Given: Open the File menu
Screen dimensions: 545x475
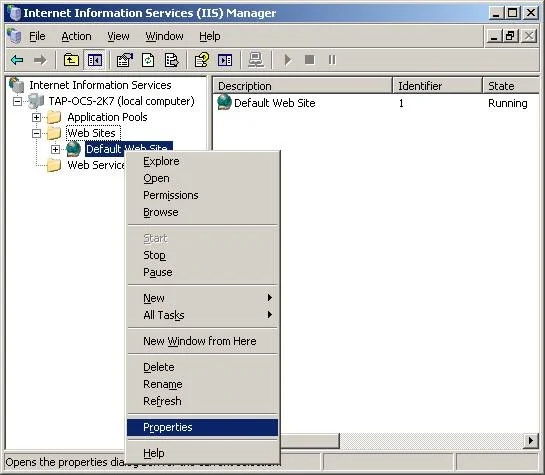Looking at the screenshot, I should click(37, 36).
